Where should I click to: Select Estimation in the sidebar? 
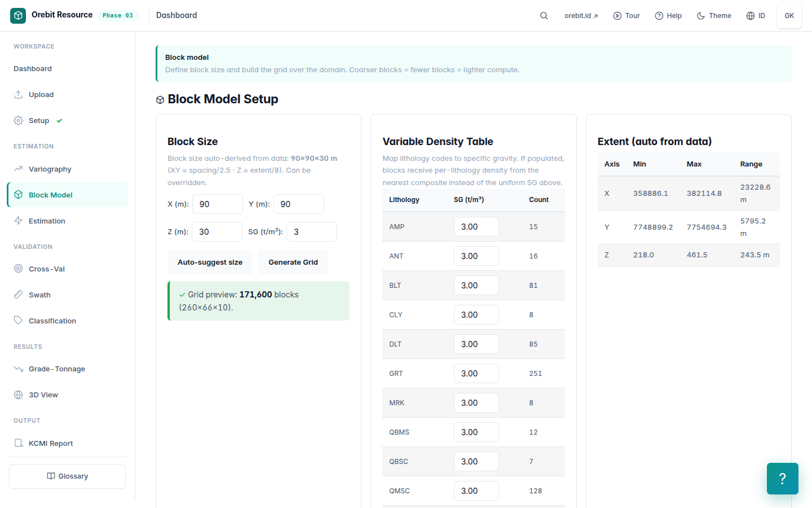pos(67,221)
